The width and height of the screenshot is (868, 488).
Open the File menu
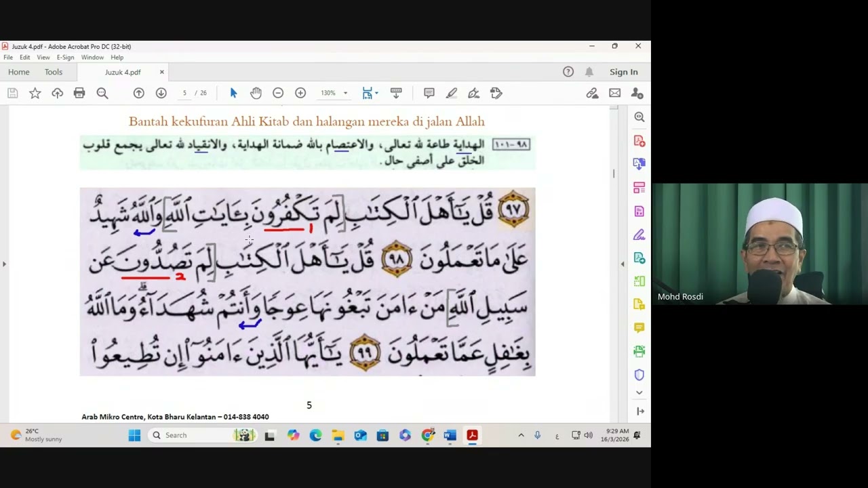8,58
